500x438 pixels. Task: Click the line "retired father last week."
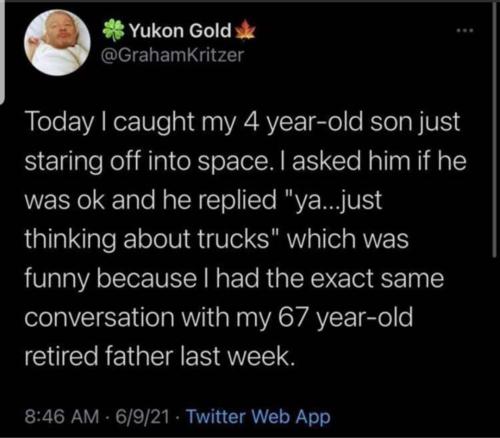(160, 356)
